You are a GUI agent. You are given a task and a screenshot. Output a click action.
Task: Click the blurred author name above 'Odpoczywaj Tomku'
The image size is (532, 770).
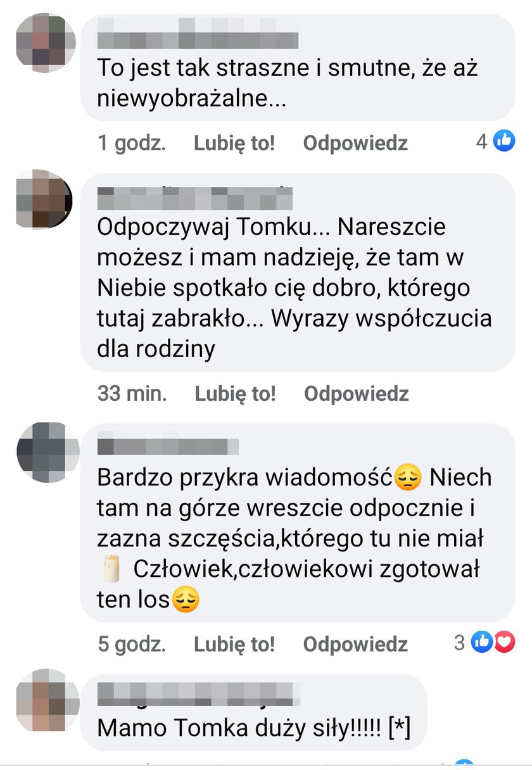[195, 198]
